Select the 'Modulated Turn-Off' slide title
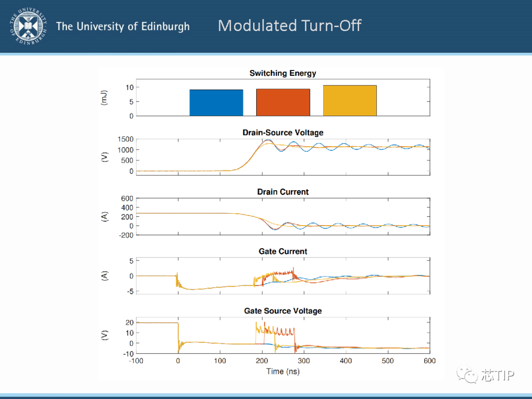This screenshot has height=399, width=532. click(x=290, y=26)
